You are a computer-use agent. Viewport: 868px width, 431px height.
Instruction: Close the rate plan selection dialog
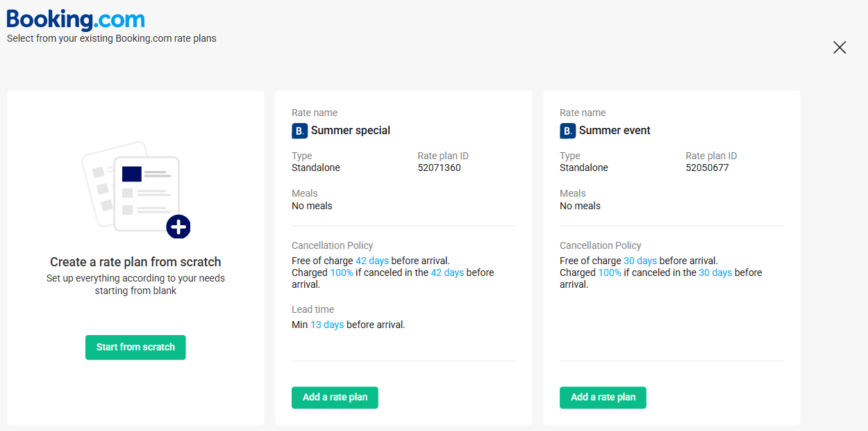pyautogui.click(x=840, y=47)
